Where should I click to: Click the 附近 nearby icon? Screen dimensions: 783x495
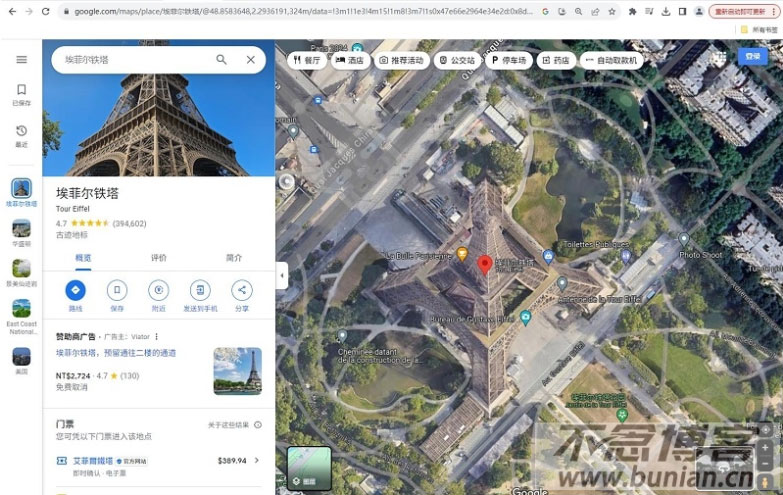(x=159, y=290)
